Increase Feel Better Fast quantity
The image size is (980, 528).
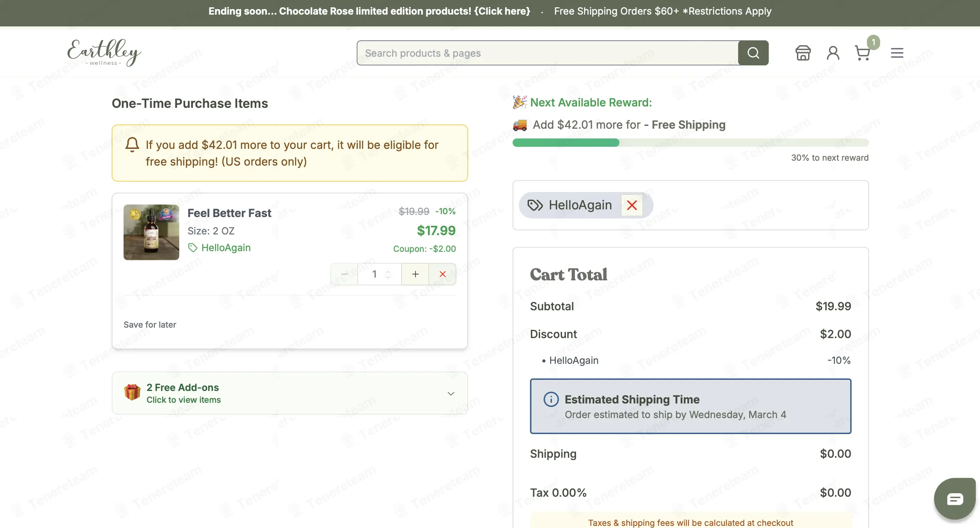(415, 274)
